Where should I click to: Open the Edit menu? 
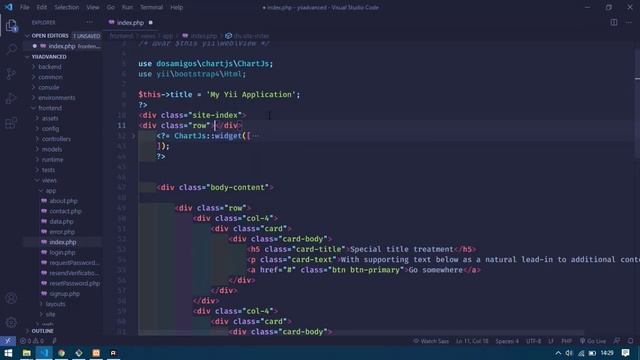[42, 7]
